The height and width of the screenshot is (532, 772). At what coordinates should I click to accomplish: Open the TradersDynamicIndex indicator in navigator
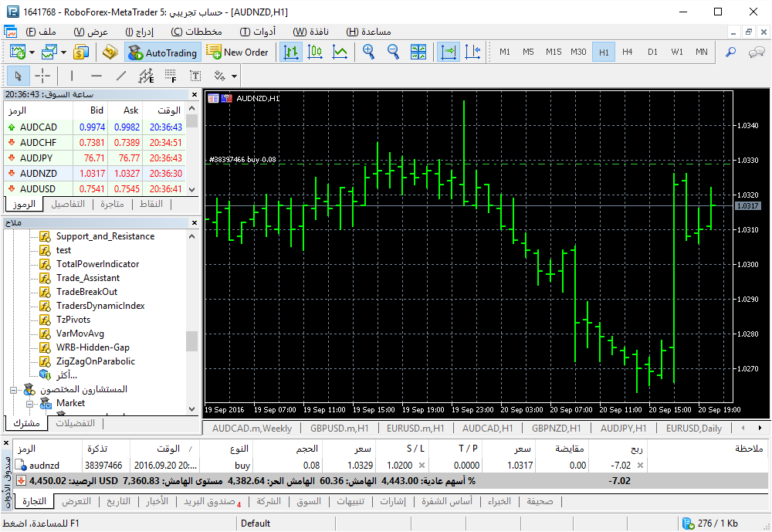click(x=100, y=306)
